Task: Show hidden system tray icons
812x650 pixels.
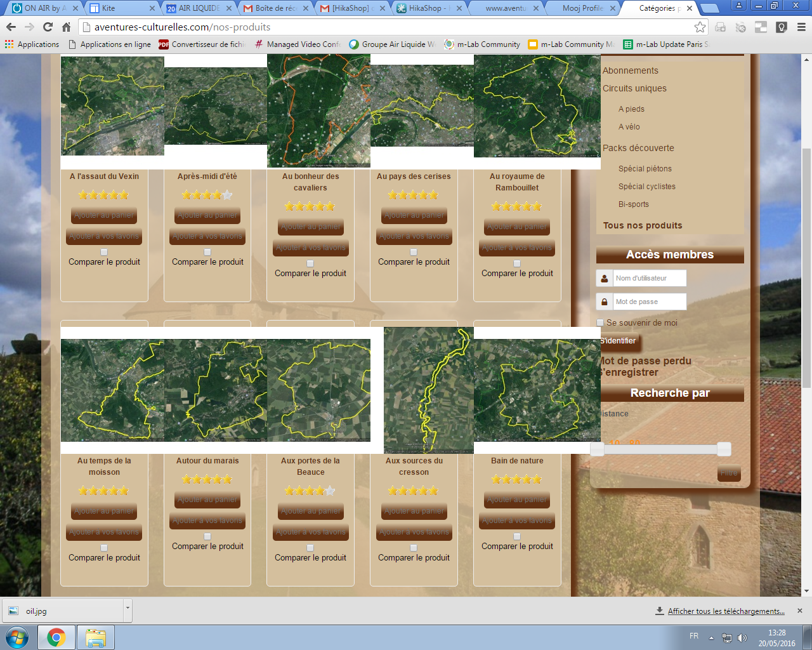Action: coord(711,638)
